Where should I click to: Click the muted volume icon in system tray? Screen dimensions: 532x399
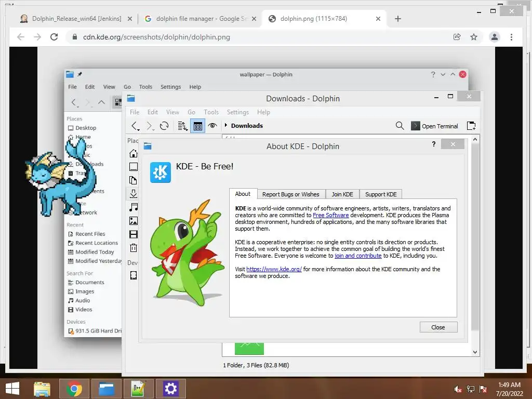click(x=458, y=389)
